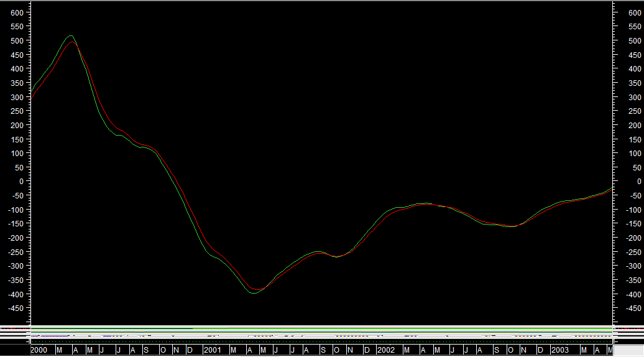Click the D label just before 2003
This screenshot has width=644, height=357.
(x=540, y=350)
